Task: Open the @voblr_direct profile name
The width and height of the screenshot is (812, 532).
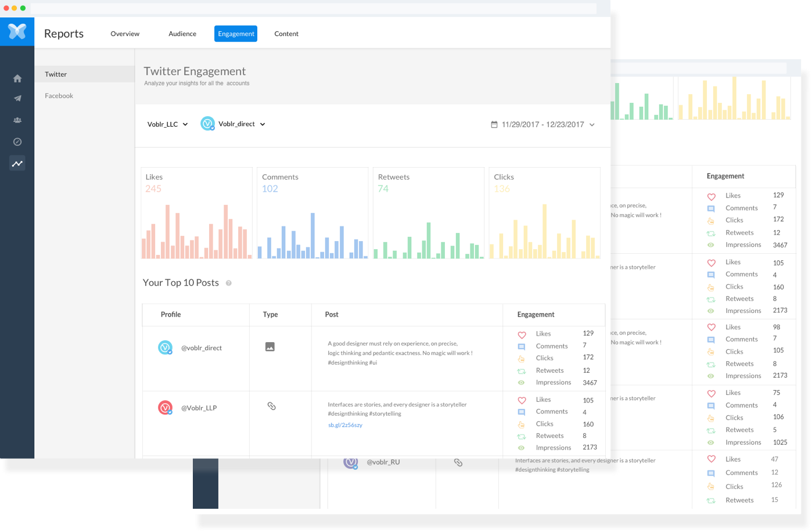Action: (202, 348)
